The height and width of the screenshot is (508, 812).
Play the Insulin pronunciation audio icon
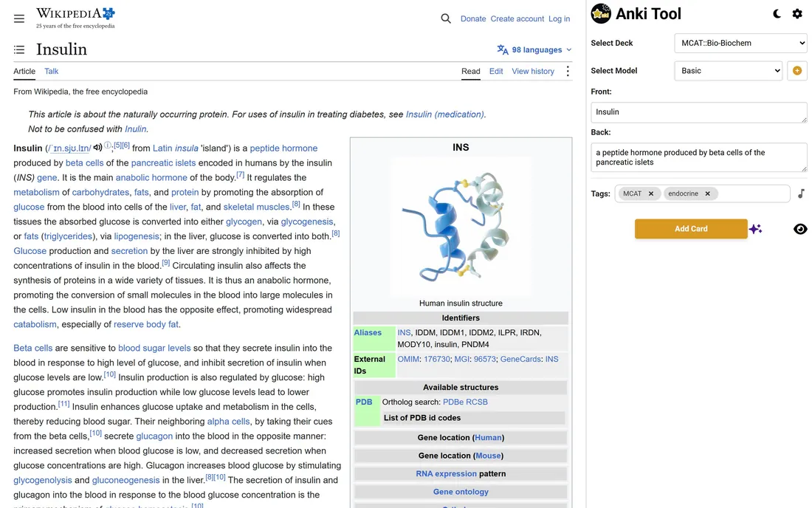(x=97, y=148)
